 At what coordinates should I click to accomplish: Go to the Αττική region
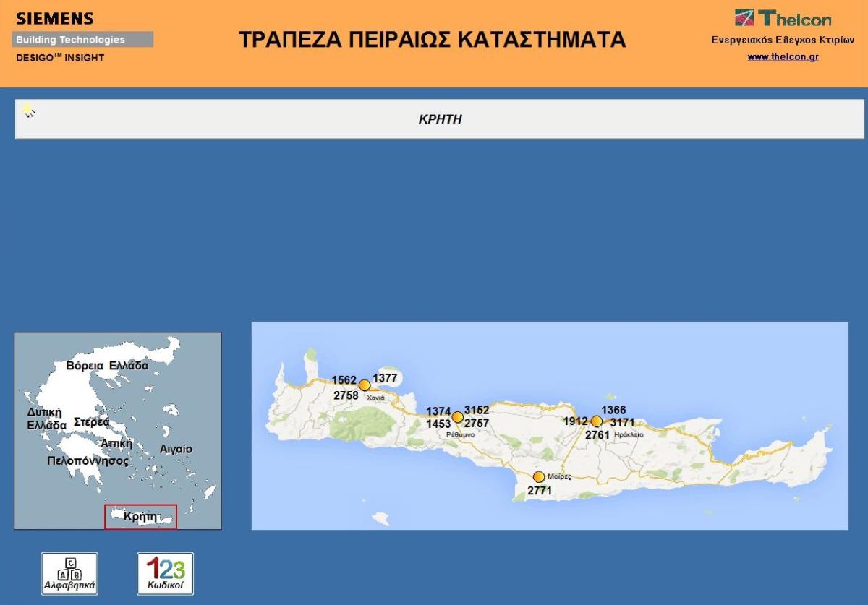pos(116,443)
